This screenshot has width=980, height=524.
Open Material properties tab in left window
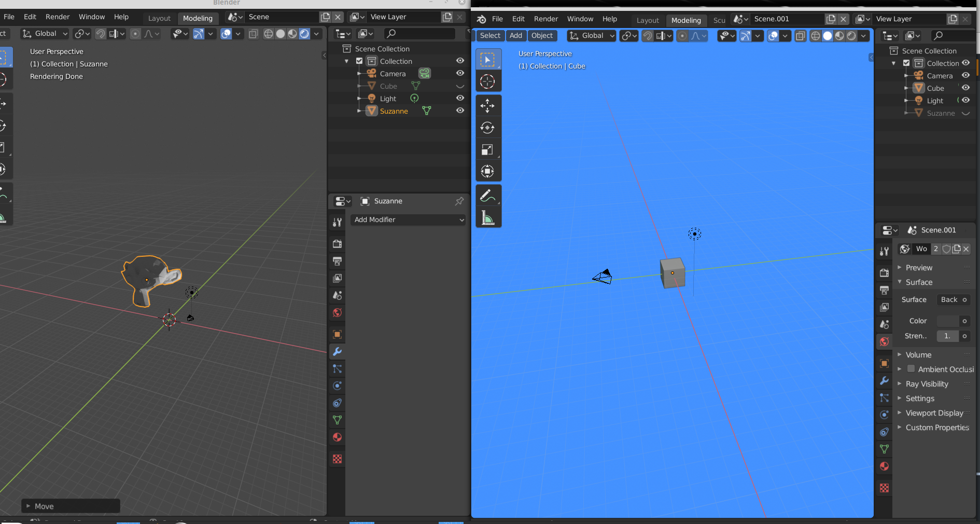[x=337, y=437]
